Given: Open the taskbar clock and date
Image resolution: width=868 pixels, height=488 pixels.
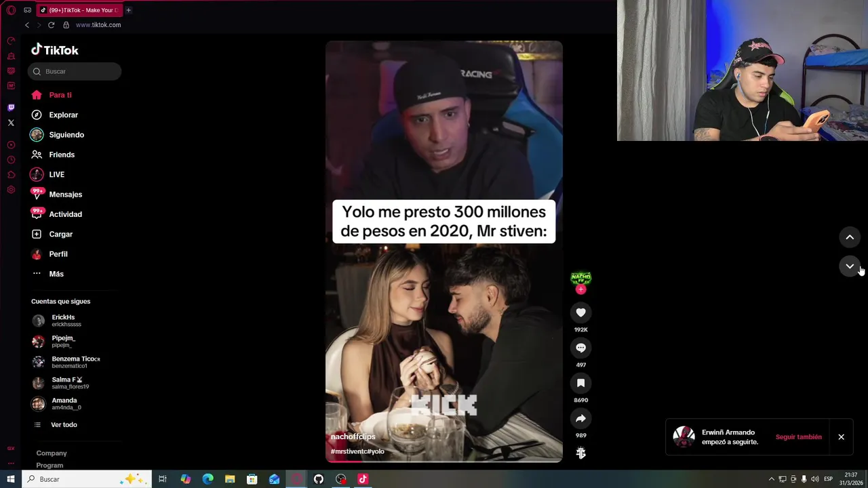Looking at the screenshot, I should [851, 479].
